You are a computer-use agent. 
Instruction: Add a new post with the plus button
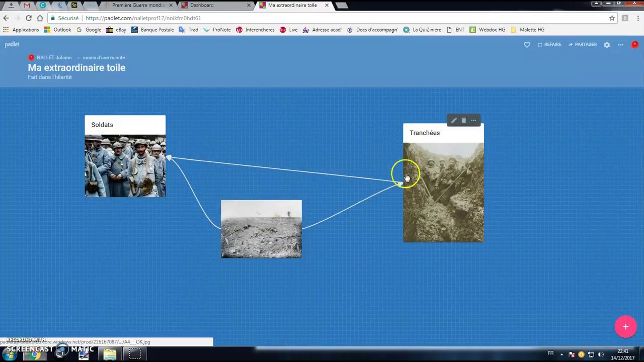coord(625,326)
